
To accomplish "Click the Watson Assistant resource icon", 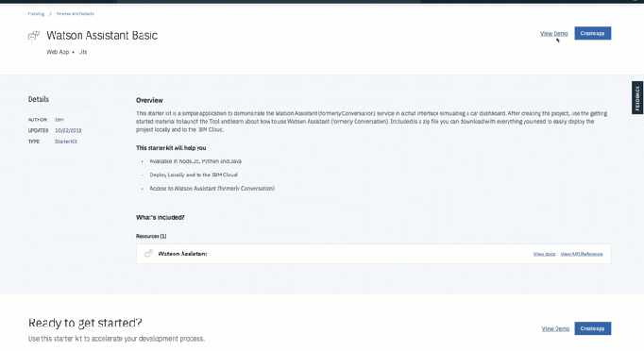I will [148, 254].
